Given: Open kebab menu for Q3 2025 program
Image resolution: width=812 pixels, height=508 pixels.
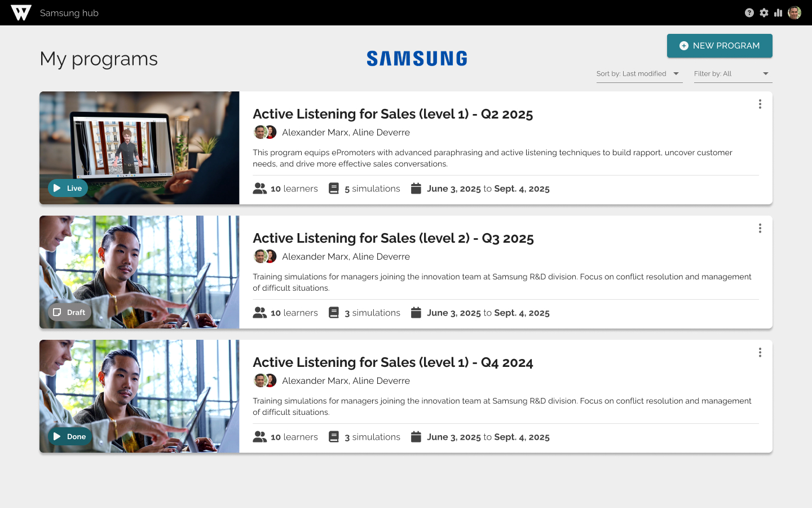Looking at the screenshot, I should coord(760,228).
